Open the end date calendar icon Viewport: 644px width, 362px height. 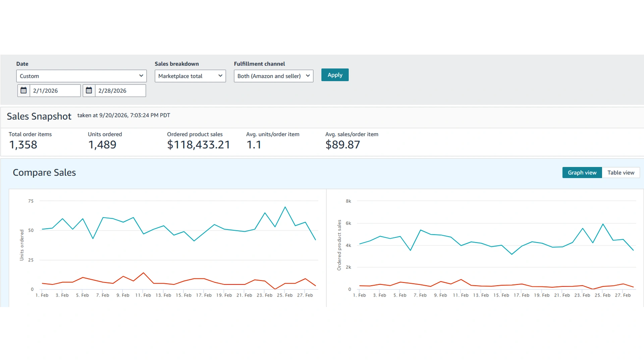pos(89,90)
